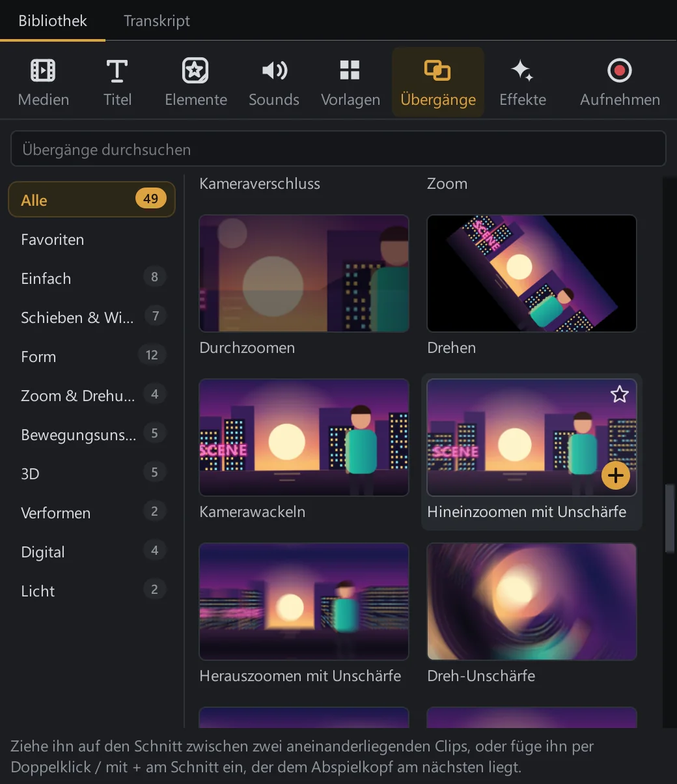Select the Durchzoomen transition thumbnail
This screenshot has height=784, width=677.
pyautogui.click(x=304, y=273)
